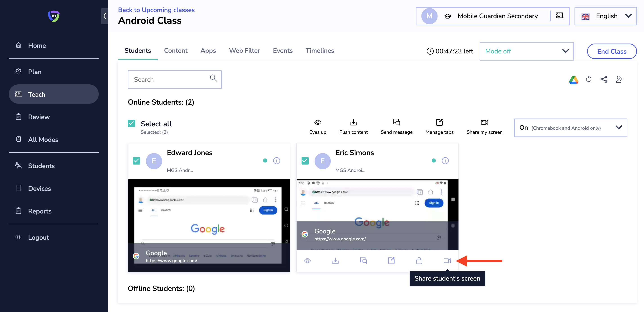
Task: Uncheck the Select all checkbox
Action: point(132,123)
